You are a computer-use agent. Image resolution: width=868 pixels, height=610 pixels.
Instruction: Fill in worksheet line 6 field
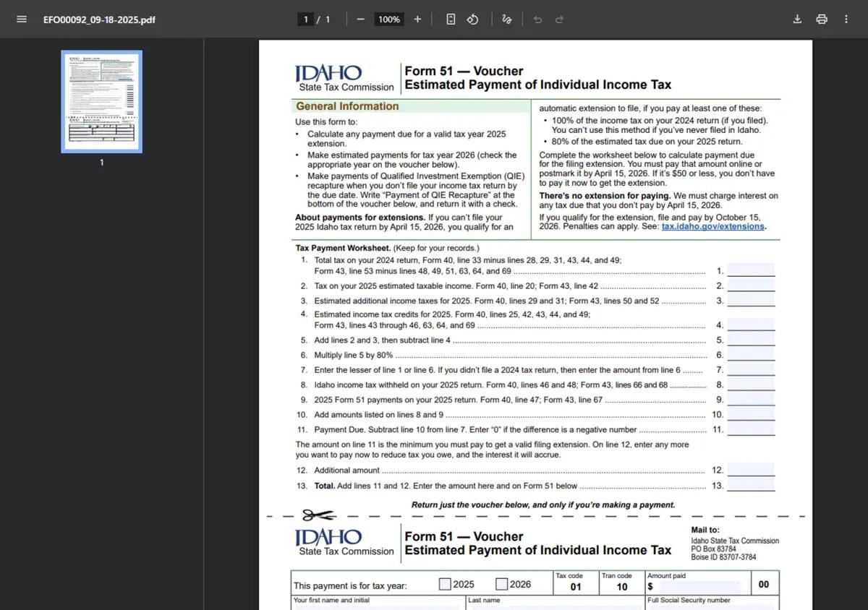point(751,355)
